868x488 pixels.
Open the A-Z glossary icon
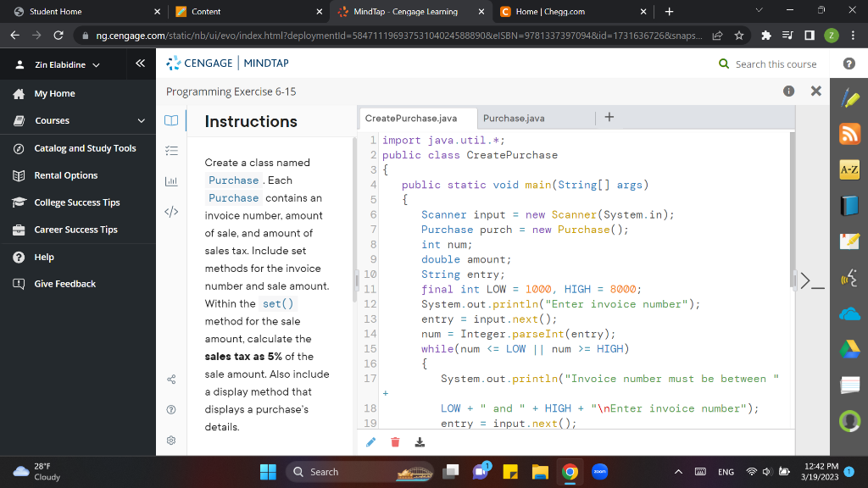point(850,169)
